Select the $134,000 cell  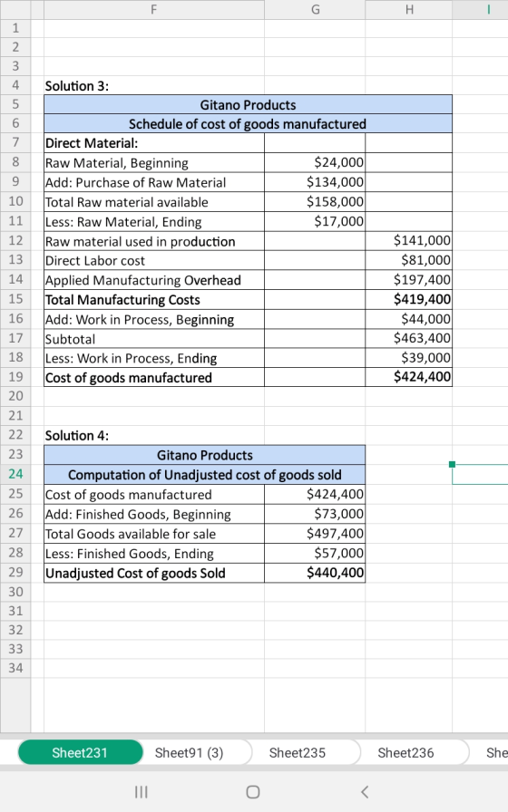315,182
